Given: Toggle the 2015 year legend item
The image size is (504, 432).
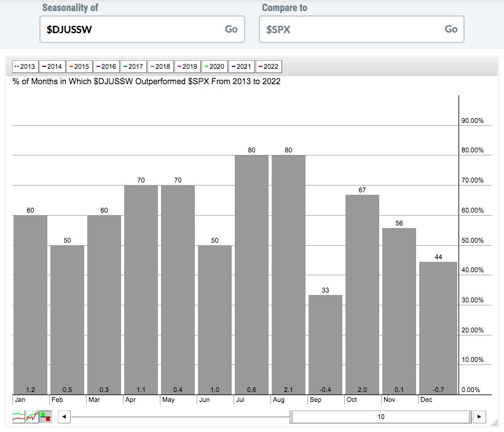Looking at the screenshot, I should click(x=79, y=66).
